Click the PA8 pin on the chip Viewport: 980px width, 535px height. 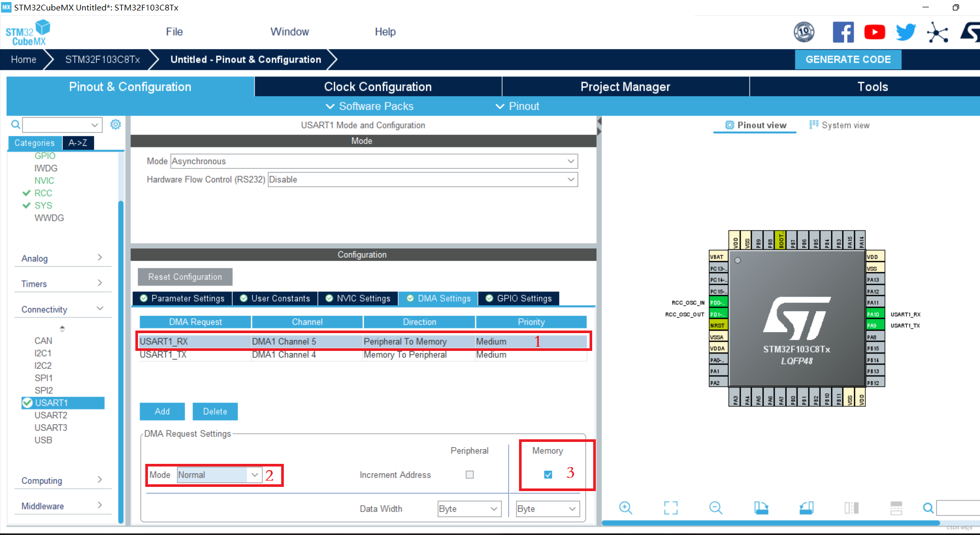pos(875,337)
